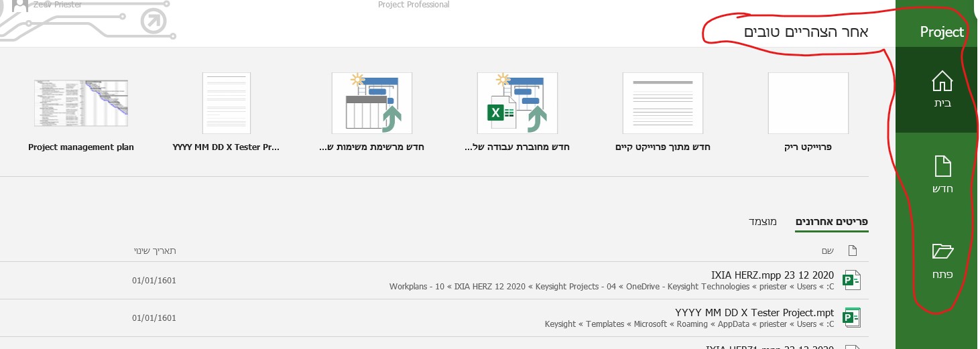Click the Project management plan caption
Screen dimensions: 980x349
pyautogui.click(x=81, y=147)
